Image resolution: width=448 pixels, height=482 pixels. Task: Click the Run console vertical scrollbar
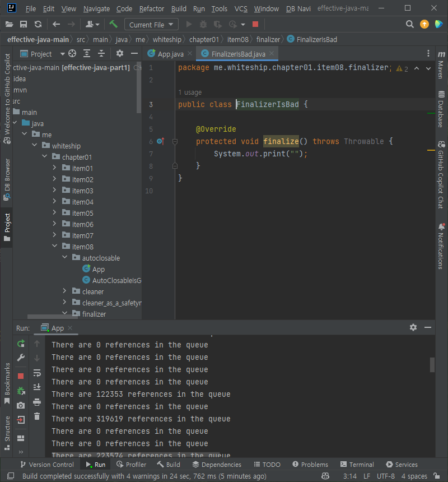tap(432, 365)
